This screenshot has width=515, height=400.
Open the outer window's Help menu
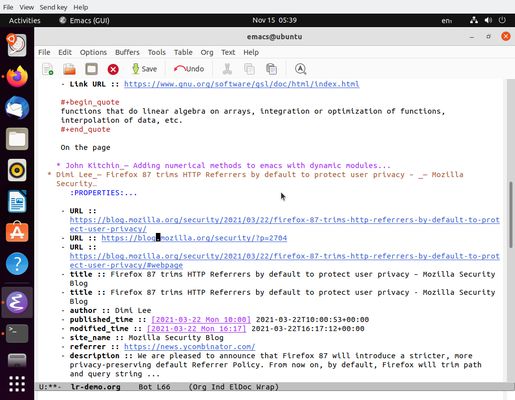click(x=81, y=7)
